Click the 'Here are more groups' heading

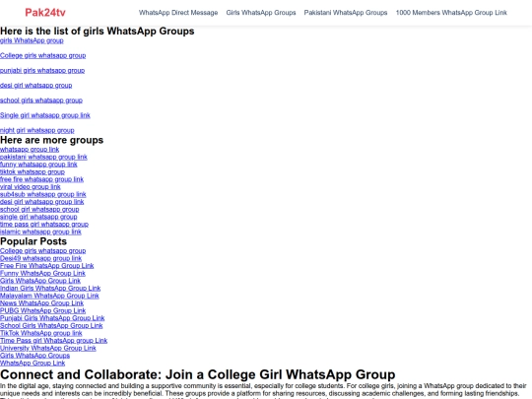click(x=51, y=140)
